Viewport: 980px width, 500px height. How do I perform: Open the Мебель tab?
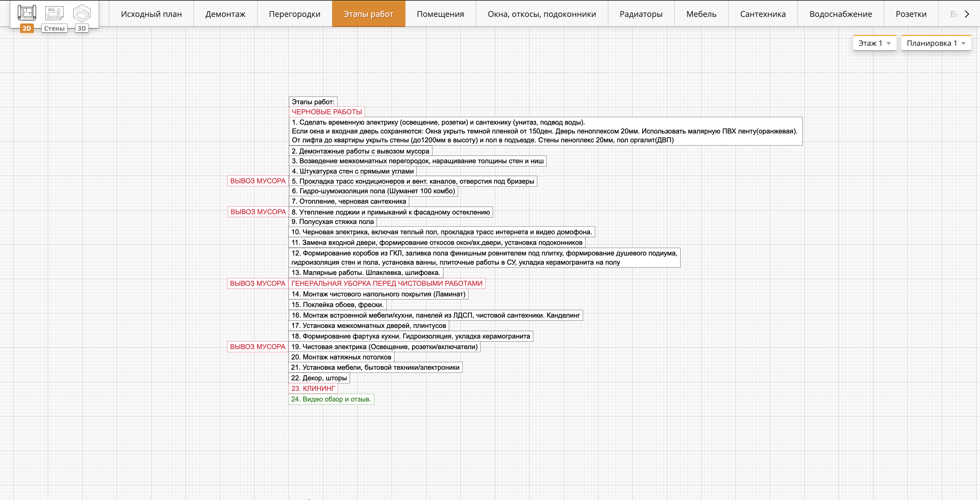701,14
